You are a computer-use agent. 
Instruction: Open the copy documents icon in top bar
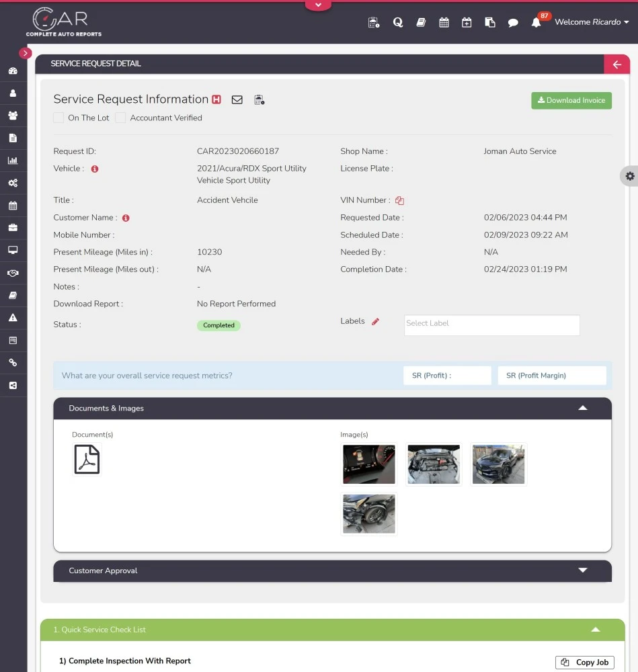(489, 22)
